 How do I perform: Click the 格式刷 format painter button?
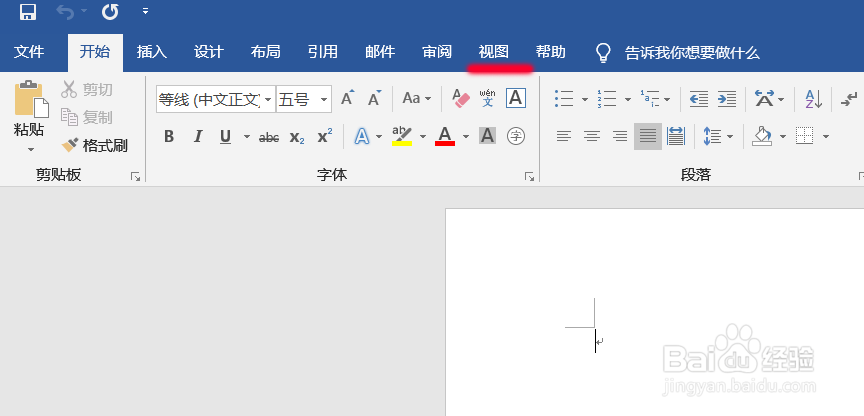click(x=94, y=145)
